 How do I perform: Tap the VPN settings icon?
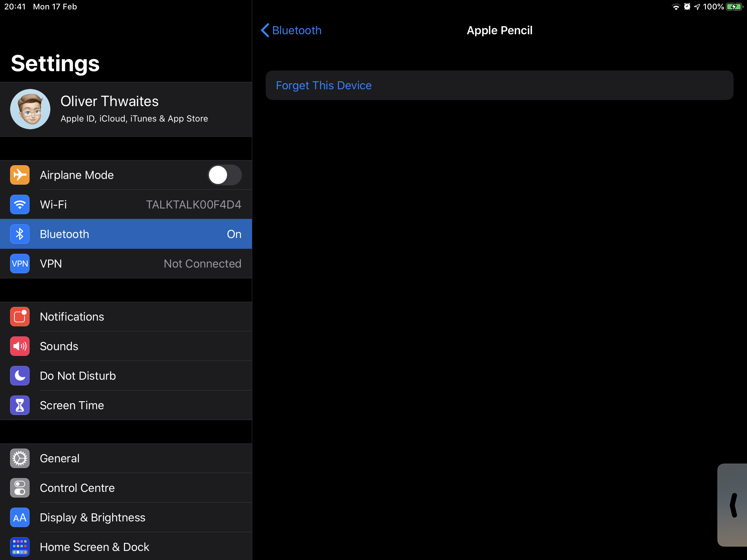pos(19,263)
